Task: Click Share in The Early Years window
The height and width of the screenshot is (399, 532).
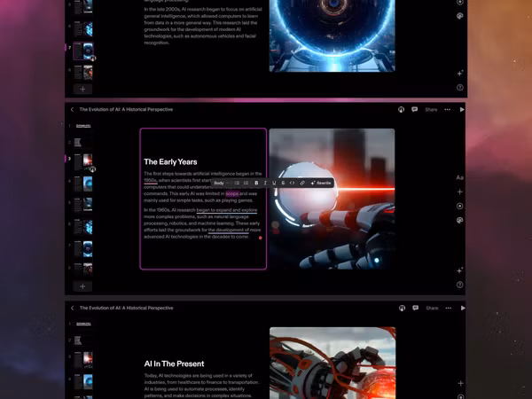Action: pos(431,110)
